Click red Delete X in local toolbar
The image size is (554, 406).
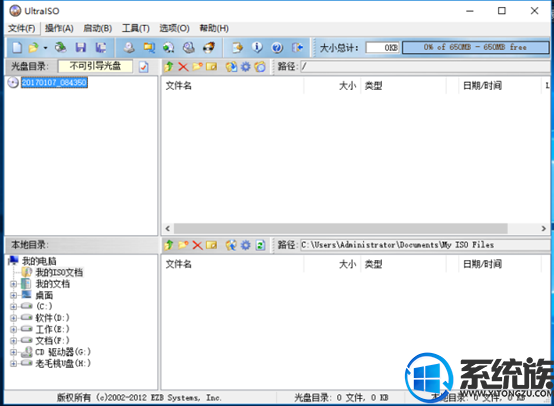[197, 245]
